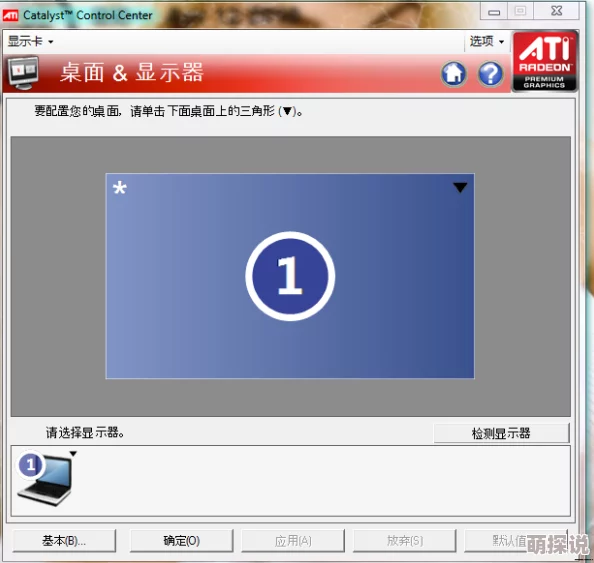
Task: Click the asterisk on desktop 1
Action: click(x=120, y=188)
